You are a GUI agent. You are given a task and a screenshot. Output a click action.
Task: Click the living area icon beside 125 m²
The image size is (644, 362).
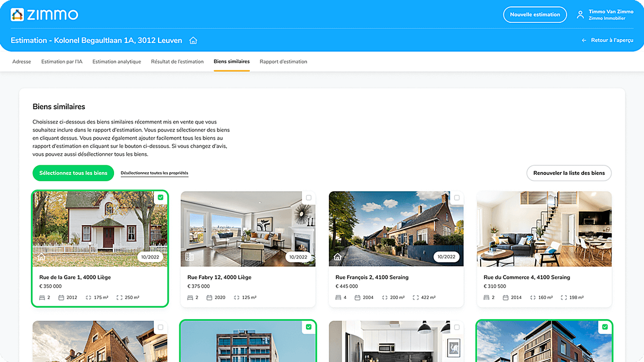point(237,297)
